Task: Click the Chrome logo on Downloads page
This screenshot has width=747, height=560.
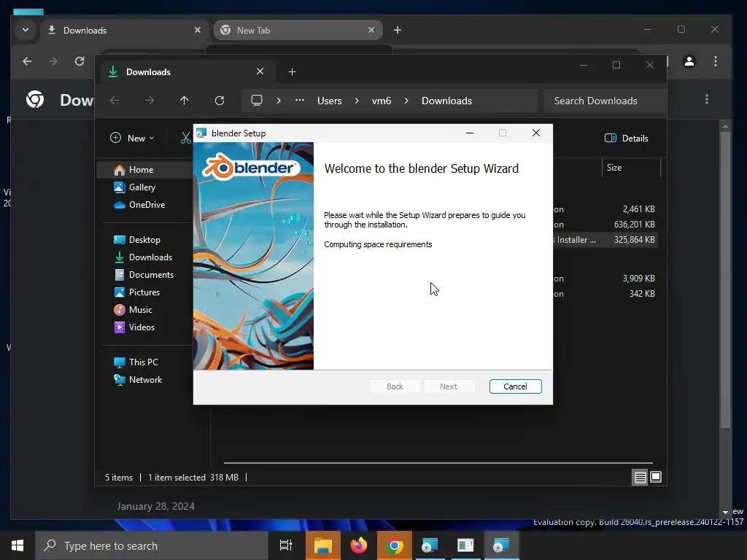Action: (x=35, y=99)
